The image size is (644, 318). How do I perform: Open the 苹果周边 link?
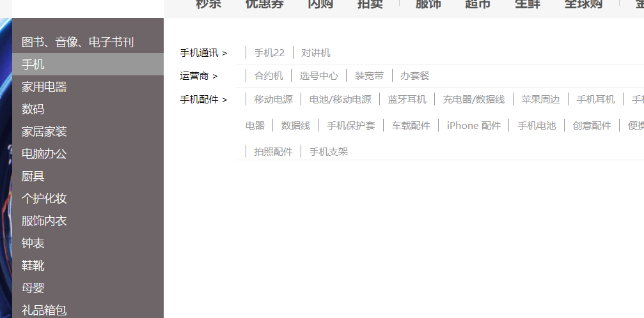click(540, 100)
